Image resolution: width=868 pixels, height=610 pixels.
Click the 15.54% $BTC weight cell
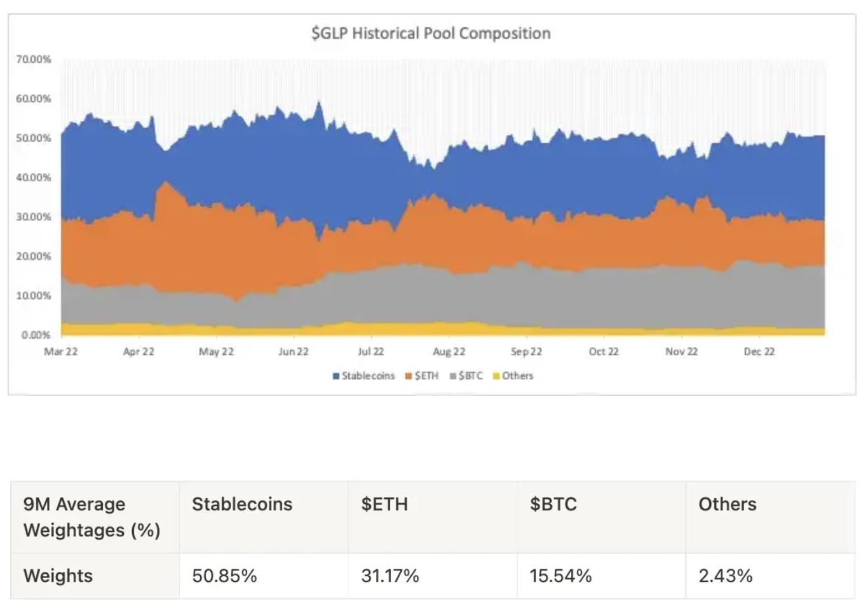(560, 576)
